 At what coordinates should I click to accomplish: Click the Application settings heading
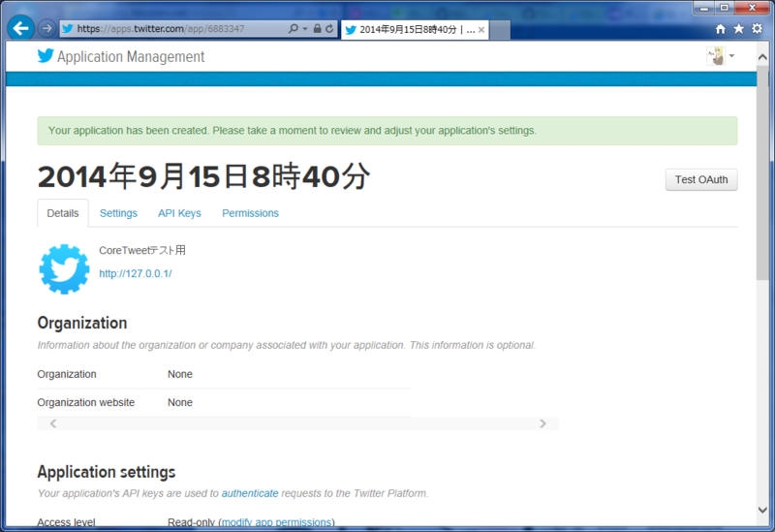pyautogui.click(x=107, y=472)
